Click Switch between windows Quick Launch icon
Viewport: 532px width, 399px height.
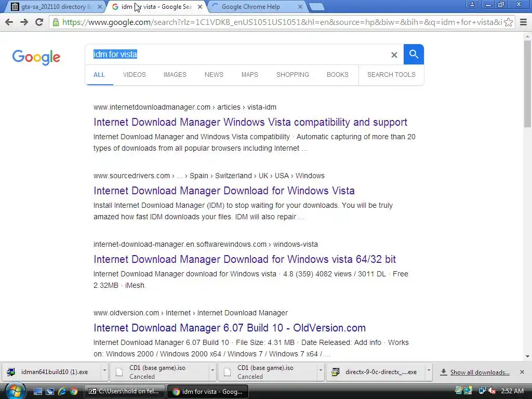pyautogui.click(x=49, y=392)
